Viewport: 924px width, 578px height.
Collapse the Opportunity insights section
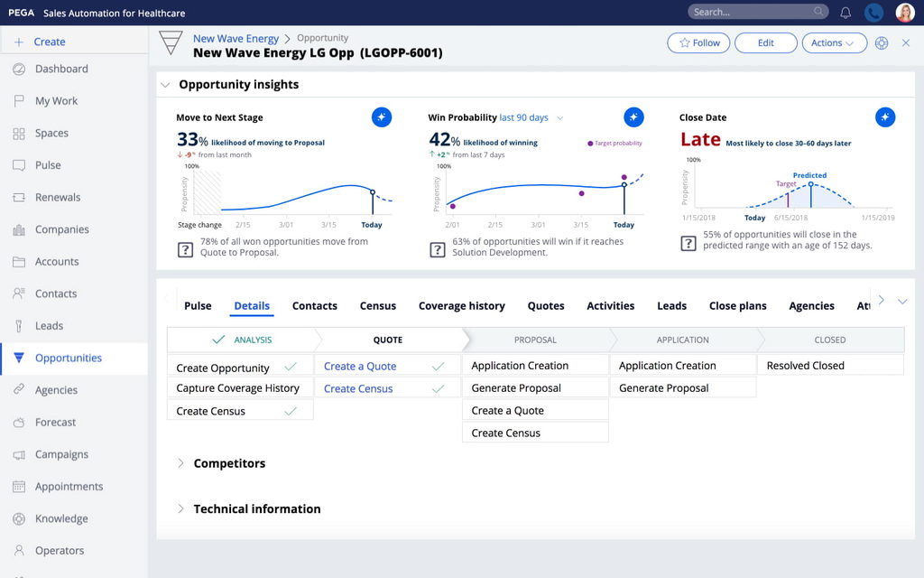[x=166, y=84]
